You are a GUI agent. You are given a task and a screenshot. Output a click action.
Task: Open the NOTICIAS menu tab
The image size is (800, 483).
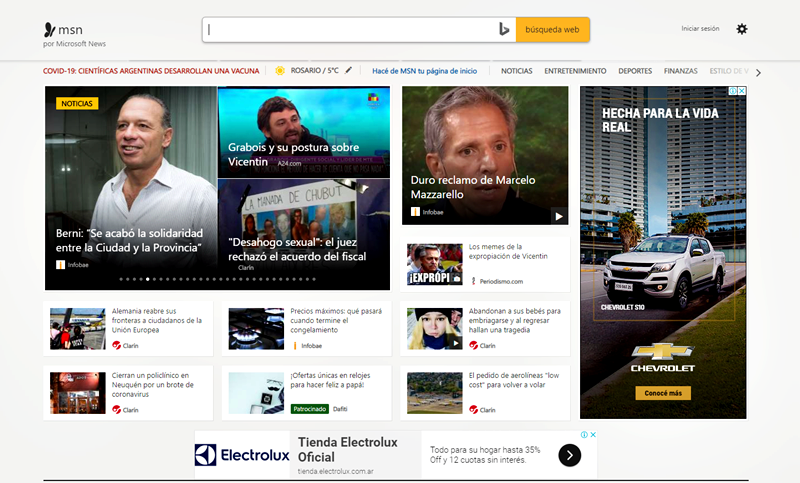click(516, 71)
